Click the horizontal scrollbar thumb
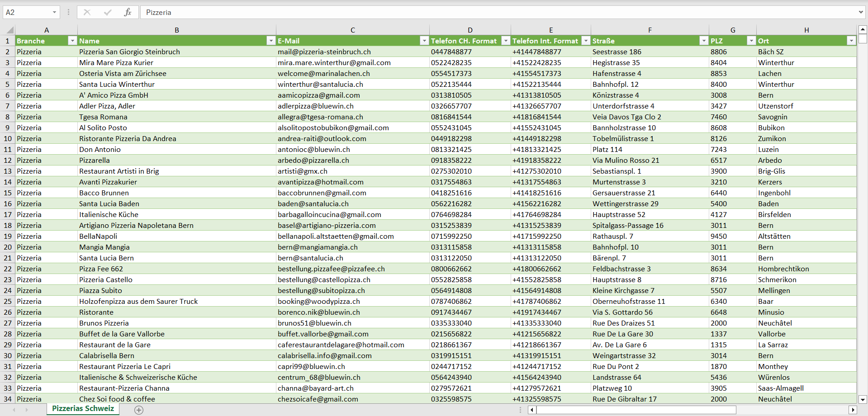Screen dimensions: 868x416 636,410
